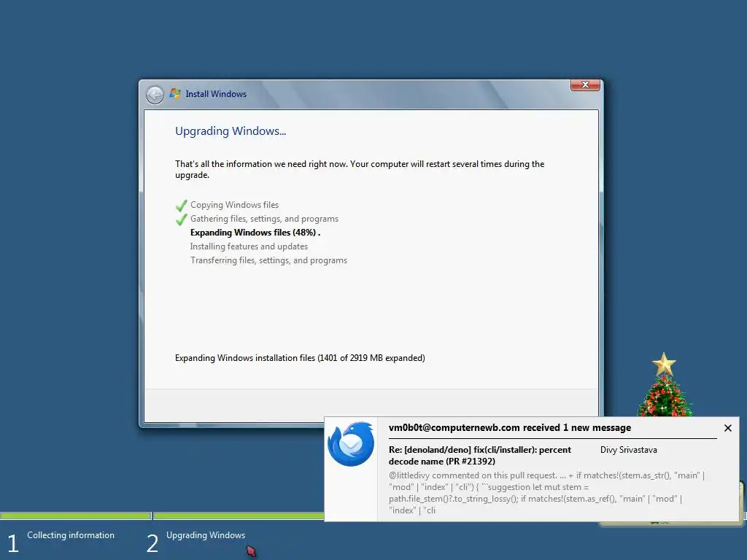Click "Gathering files, settings, and programs" step
Image resolution: width=747 pixels, height=560 pixels.
264,219
